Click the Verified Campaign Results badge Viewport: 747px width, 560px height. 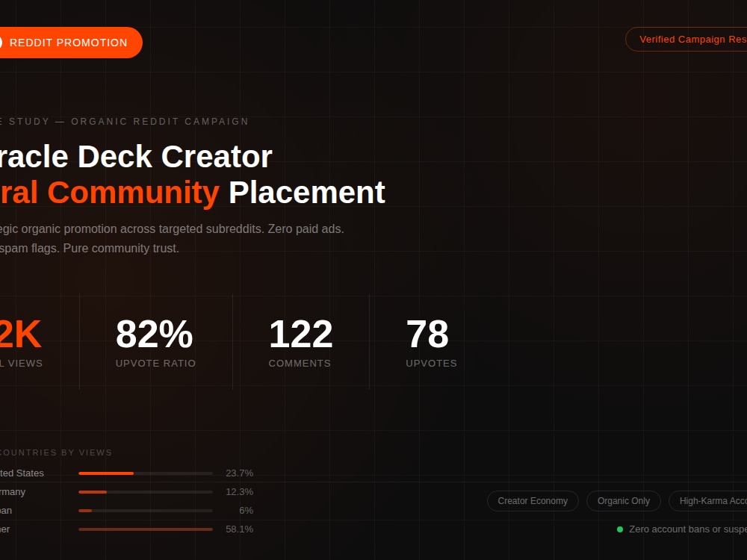pyautogui.click(x=686, y=39)
